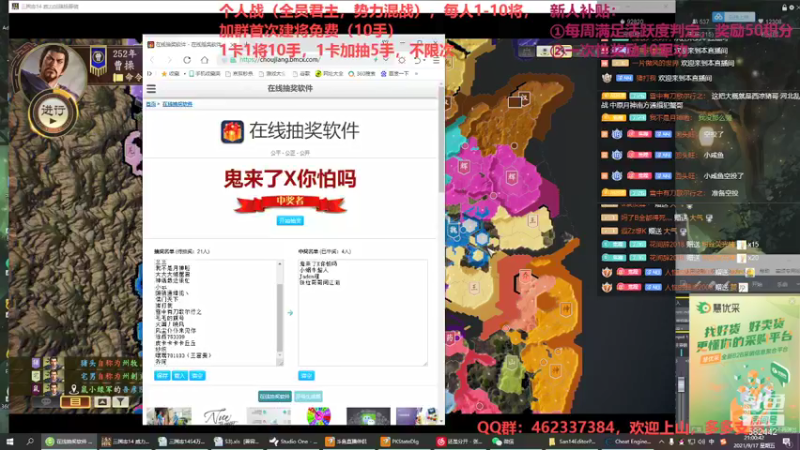
Task: Click blue button under winners list
Action: click(x=306, y=376)
